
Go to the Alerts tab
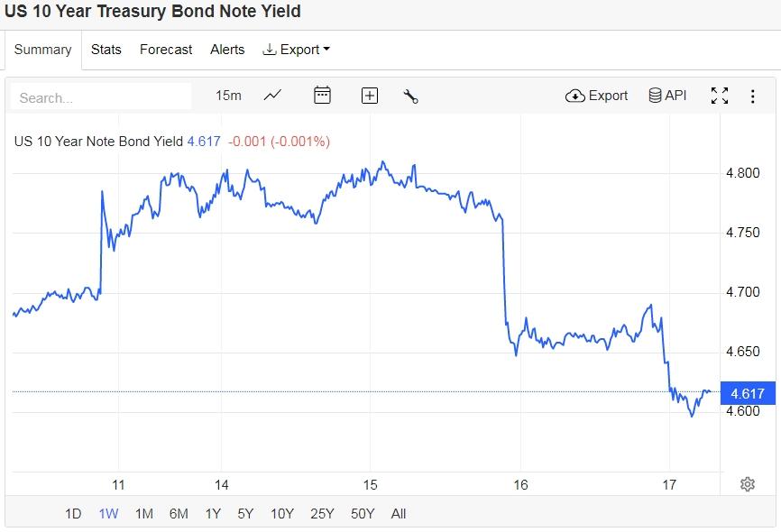227,50
